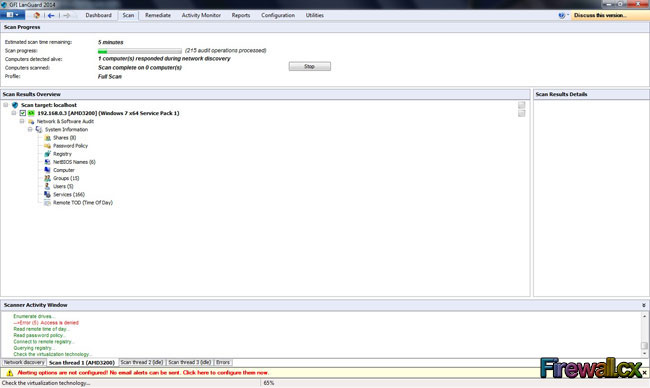Click the home icon in the toolbar
The image size is (650, 388).
36,15
